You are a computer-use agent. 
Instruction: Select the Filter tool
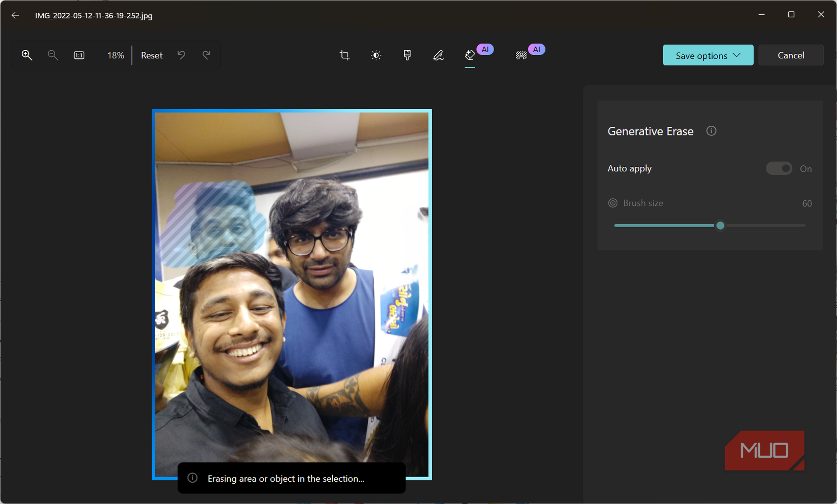tap(407, 55)
